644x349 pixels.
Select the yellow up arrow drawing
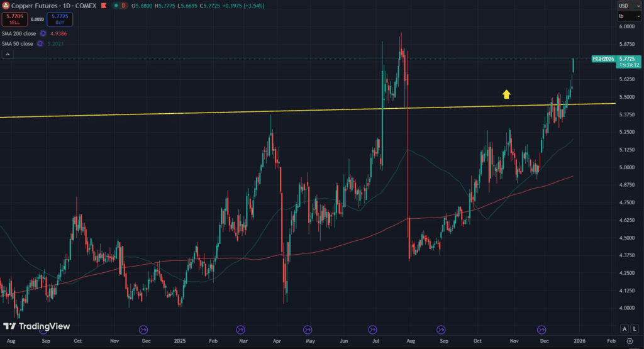point(506,94)
